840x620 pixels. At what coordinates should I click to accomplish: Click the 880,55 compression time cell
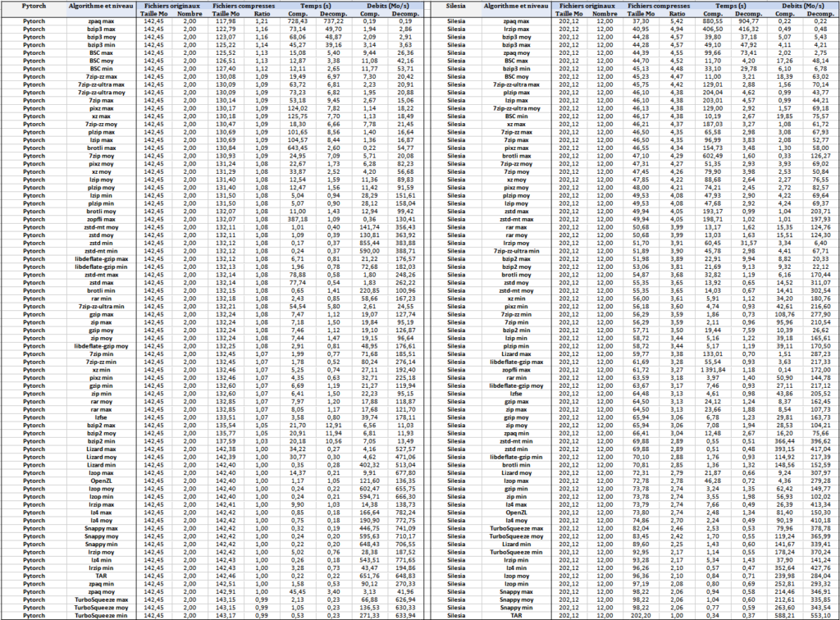coord(713,21)
